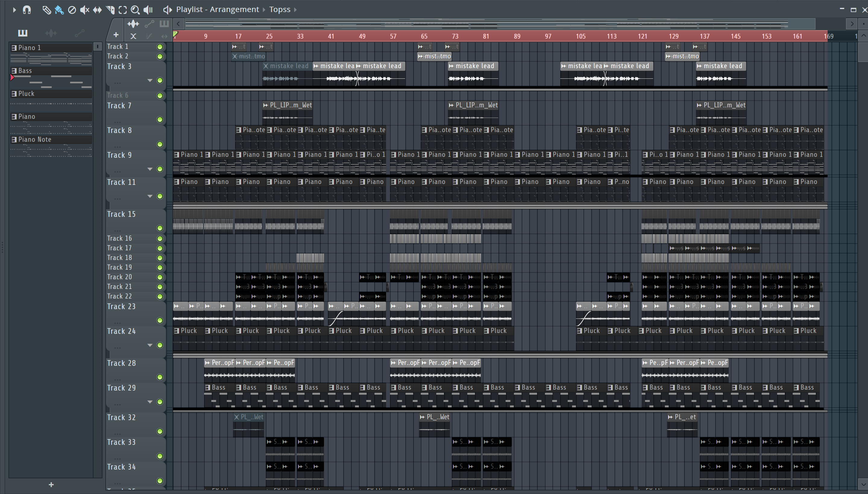Show audio clips in the picker panel
Viewport: 868px width, 494px height.
pyautogui.click(x=51, y=33)
